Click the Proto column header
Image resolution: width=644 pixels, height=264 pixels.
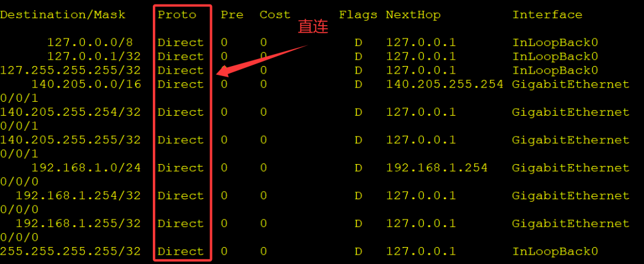coord(177,14)
